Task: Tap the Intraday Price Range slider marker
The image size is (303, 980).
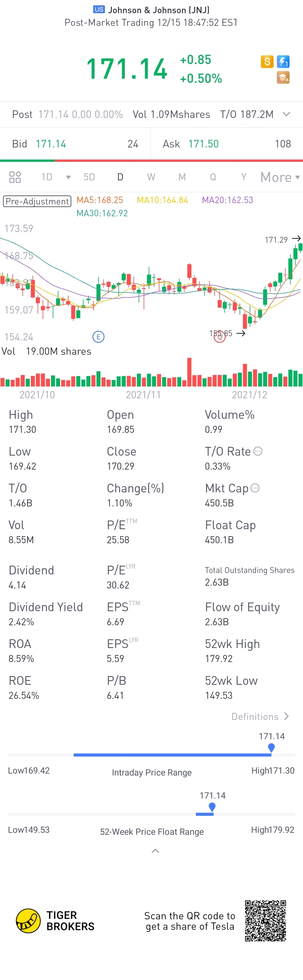Action: 271,748
